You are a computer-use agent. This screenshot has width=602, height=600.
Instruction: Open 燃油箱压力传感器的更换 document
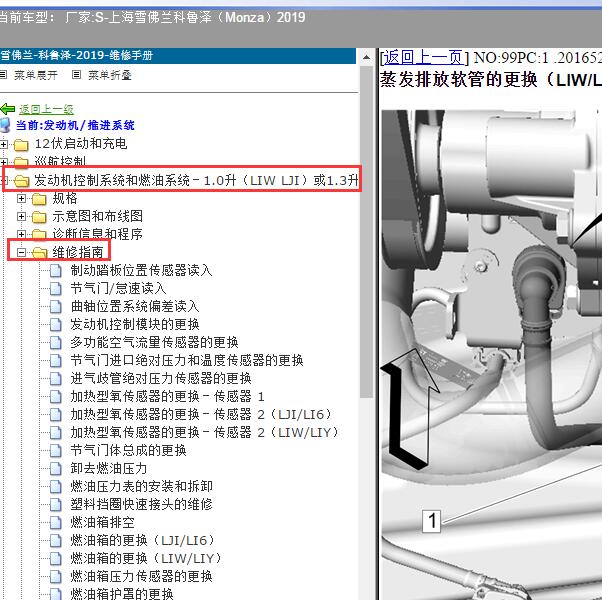(141, 576)
